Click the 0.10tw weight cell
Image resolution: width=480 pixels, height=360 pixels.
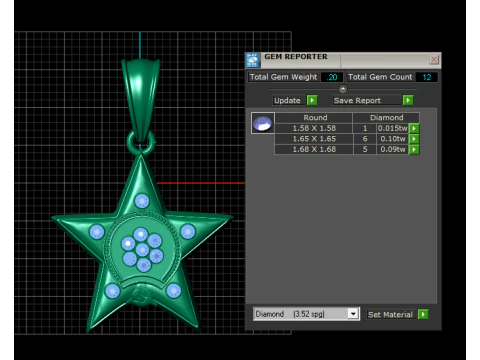pos(392,139)
